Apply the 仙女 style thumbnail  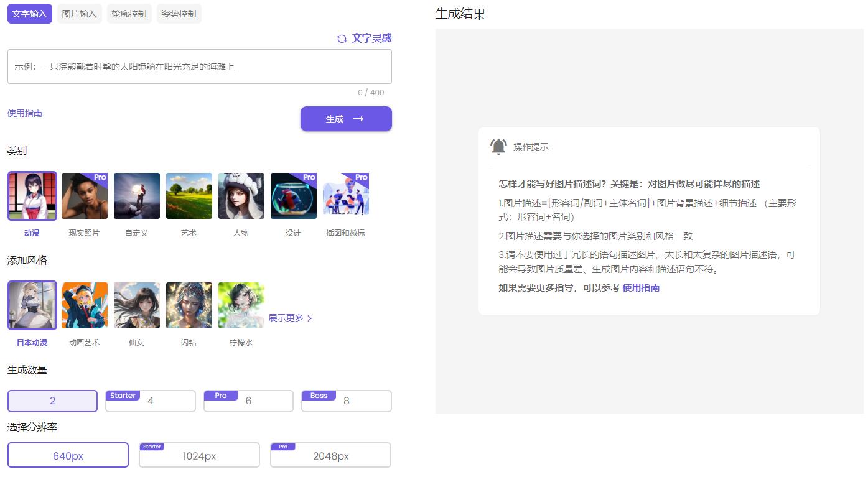[x=137, y=305]
